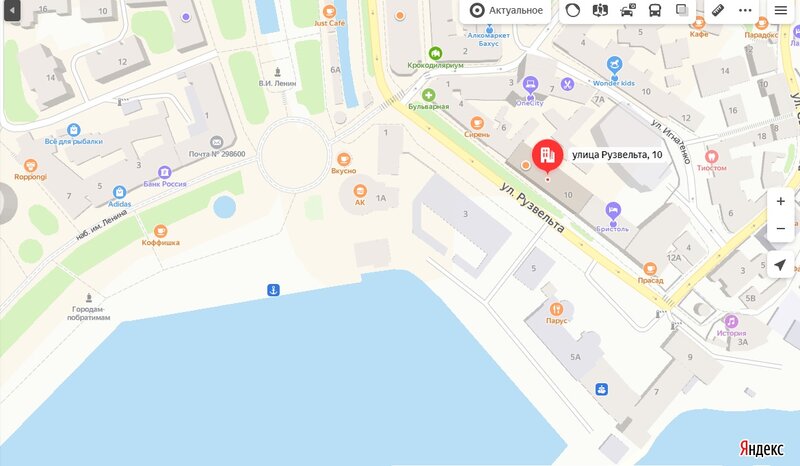This screenshot has height=466, width=800.
Task: Select the ruler measurement tool
Action: click(x=718, y=11)
